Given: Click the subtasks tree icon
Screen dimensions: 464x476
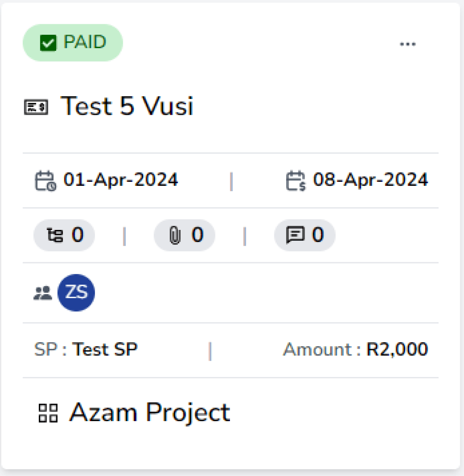Looking at the screenshot, I should coord(55,235).
